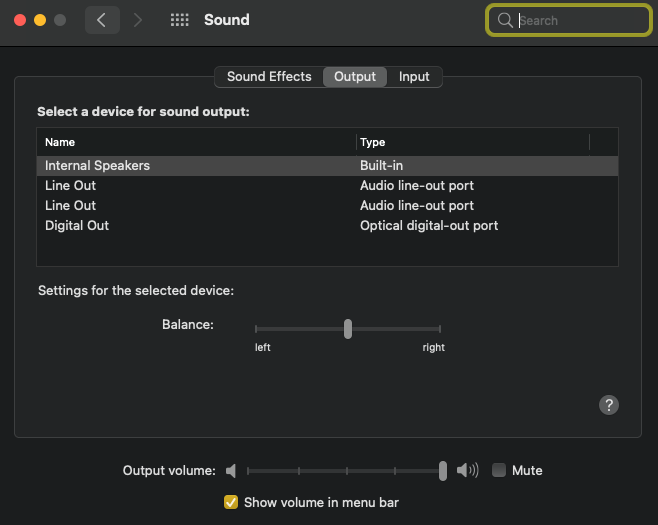The height and width of the screenshot is (525, 658).
Task: Click the forward navigation arrow
Action: coord(138,20)
